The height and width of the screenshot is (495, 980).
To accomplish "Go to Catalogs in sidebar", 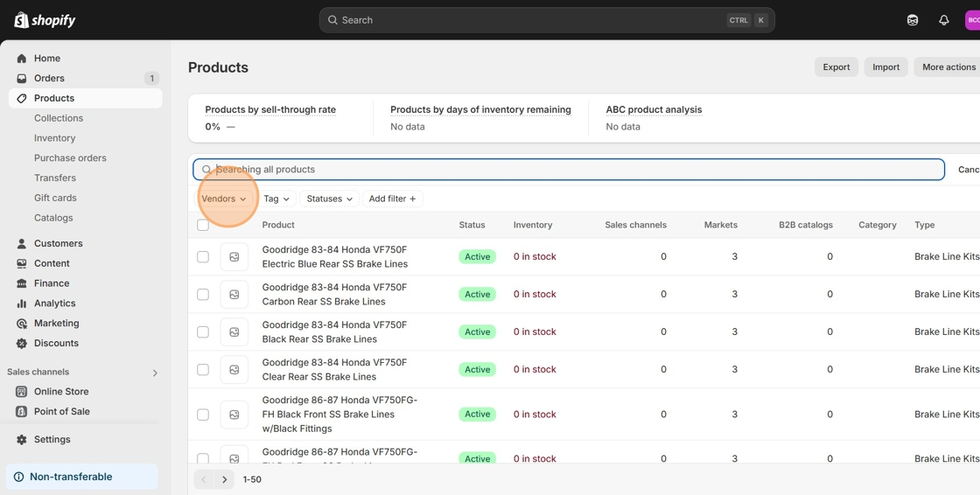I will click(x=53, y=218).
